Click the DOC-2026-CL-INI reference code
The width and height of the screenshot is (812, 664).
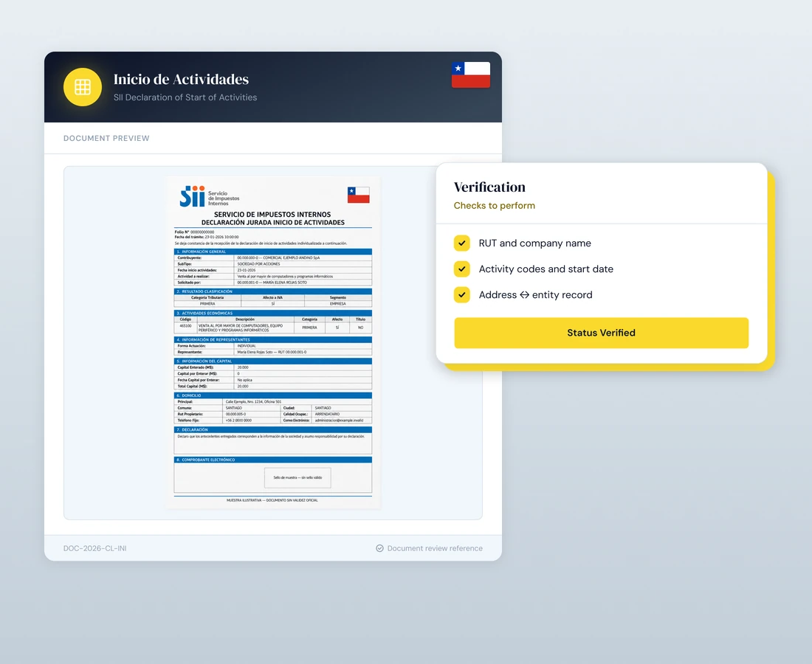(94, 548)
